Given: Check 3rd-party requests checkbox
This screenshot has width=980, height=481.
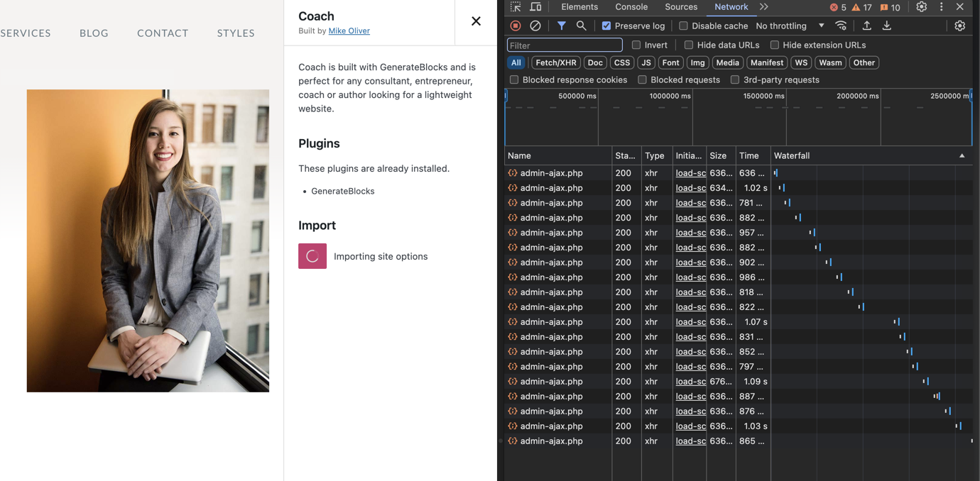Looking at the screenshot, I should click(735, 79).
